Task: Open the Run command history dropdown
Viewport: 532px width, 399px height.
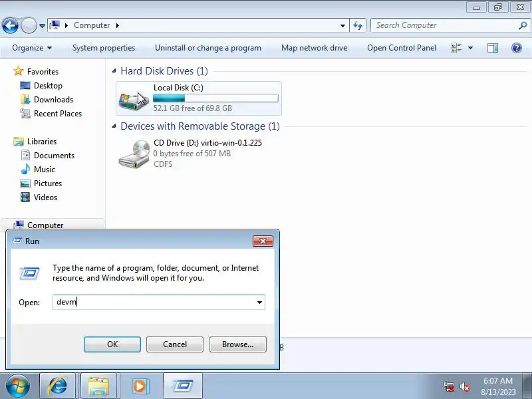Action: coord(259,303)
